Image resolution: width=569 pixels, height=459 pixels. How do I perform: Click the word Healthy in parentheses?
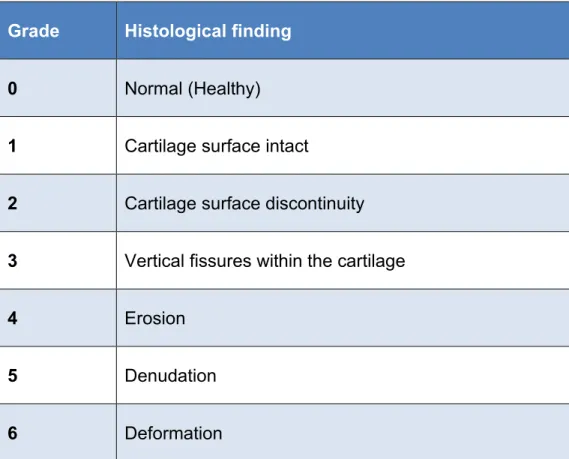(x=224, y=89)
